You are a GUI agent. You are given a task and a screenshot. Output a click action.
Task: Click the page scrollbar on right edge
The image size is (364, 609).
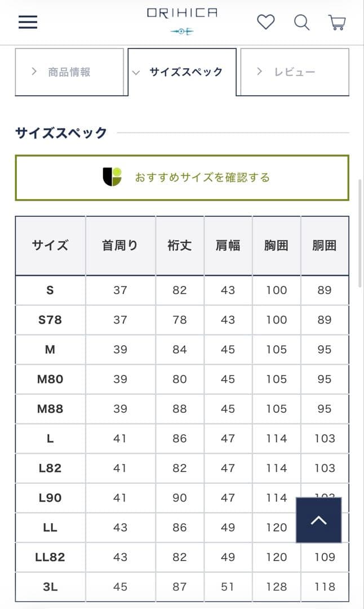pos(361,233)
